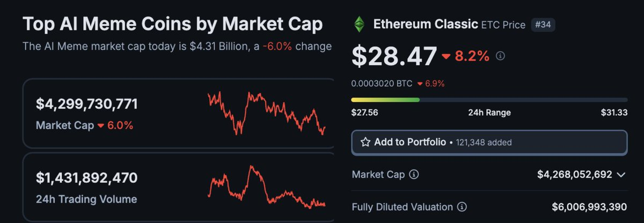This screenshot has height=223, width=644.
Task: Click red down arrow next to 8.2%
Action: 447,56
